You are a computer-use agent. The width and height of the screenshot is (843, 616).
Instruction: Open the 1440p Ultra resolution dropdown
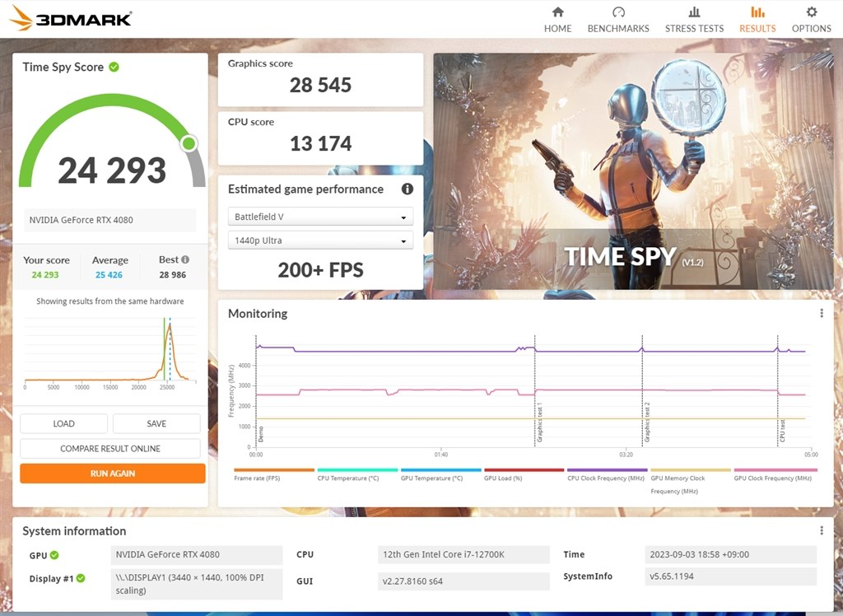click(320, 240)
